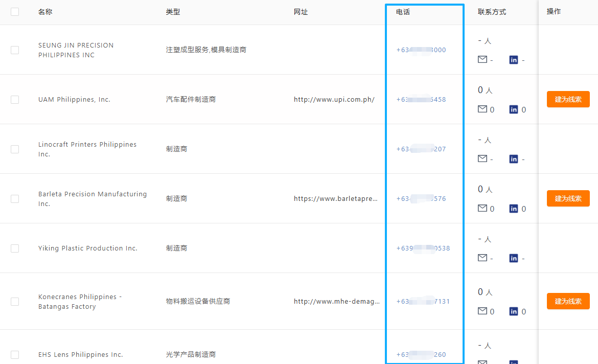
Task: Click email icon in Barleta Precision row
Action: pos(482,208)
